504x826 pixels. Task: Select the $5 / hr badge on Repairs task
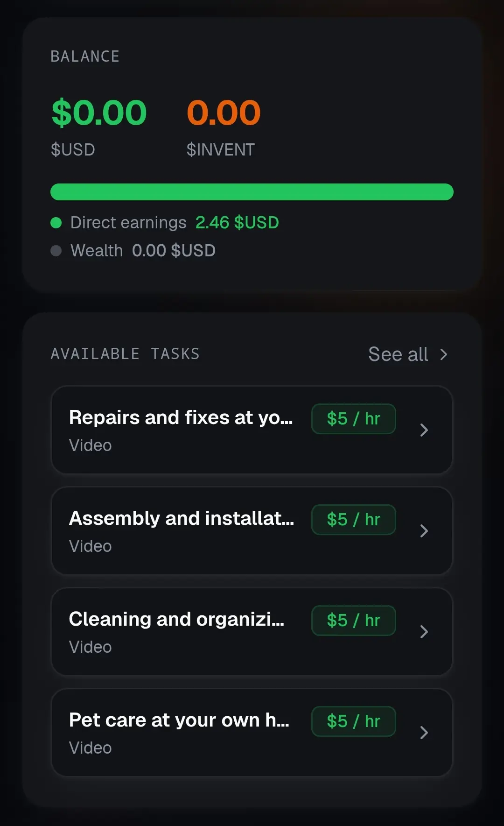coord(354,419)
